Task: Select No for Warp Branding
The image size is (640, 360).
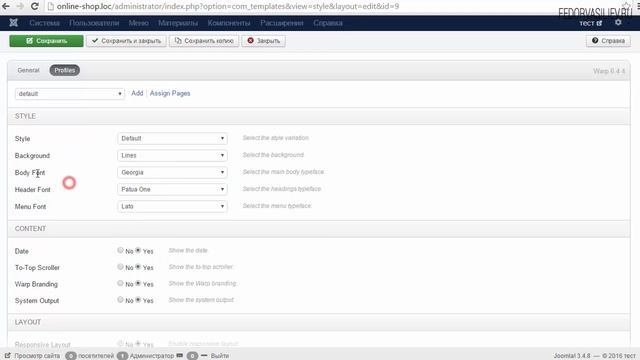Action: click(120, 283)
